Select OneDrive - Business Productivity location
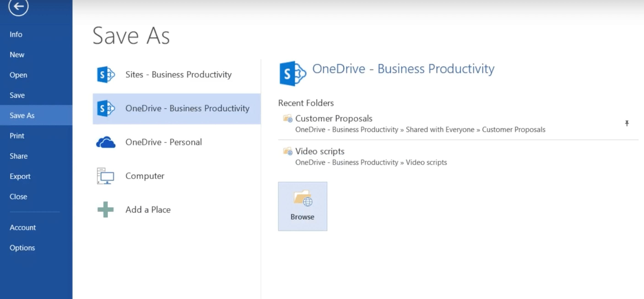This screenshot has width=644, height=299. 177,109
